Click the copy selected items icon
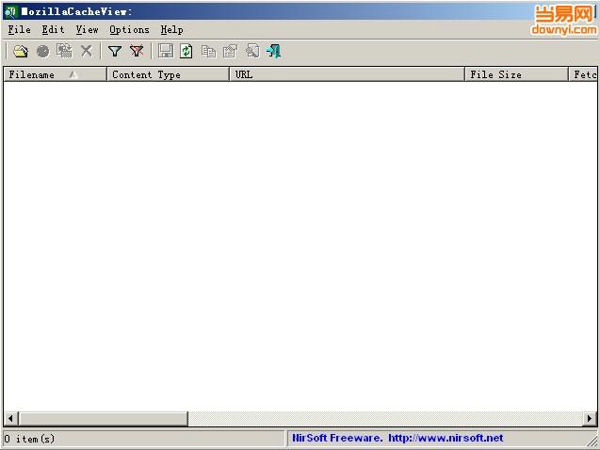Screen dimensions: 600x450 (208, 51)
